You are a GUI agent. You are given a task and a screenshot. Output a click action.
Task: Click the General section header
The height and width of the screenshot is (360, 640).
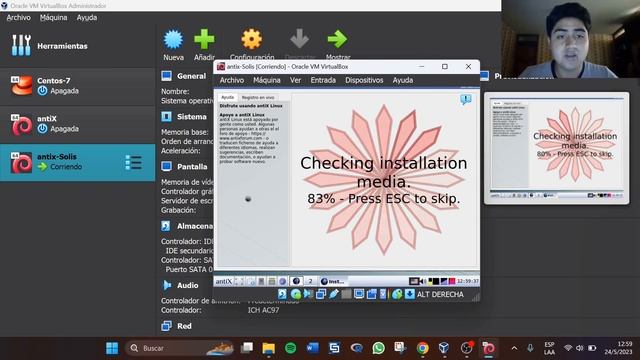click(x=191, y=76)
